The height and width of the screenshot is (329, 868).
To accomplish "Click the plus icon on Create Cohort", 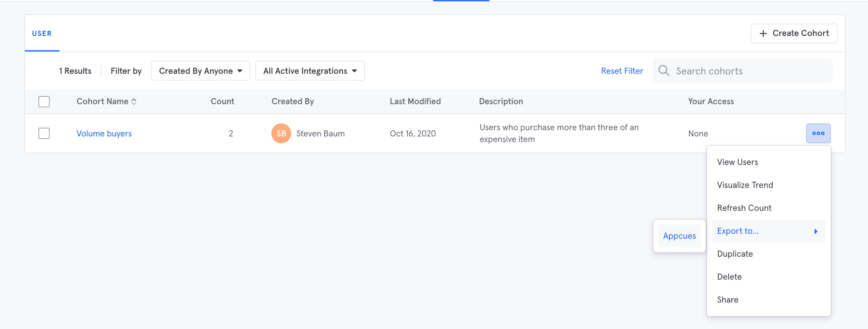I will (763, 33).
